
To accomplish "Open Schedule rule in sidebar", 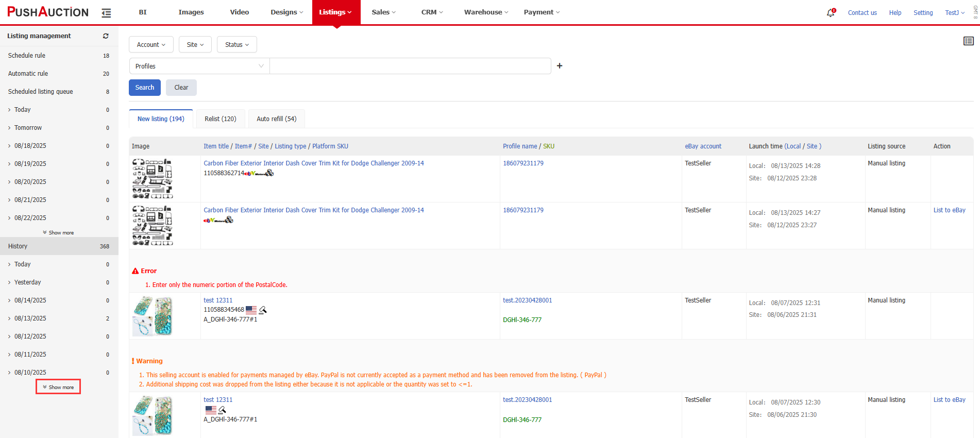I will pos(27,56).
